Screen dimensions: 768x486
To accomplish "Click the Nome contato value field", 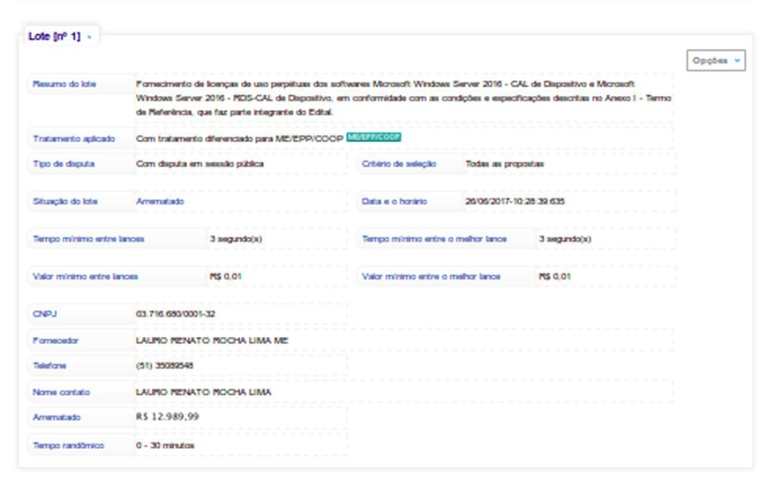I will click(x=203, y=392).
